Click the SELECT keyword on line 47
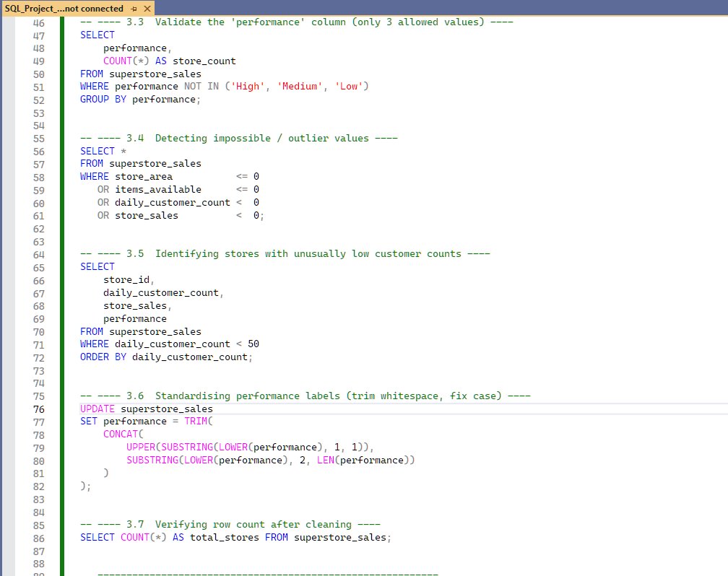Image resolution: width=728 pixels, height=576 pixels. click(97, 35)
